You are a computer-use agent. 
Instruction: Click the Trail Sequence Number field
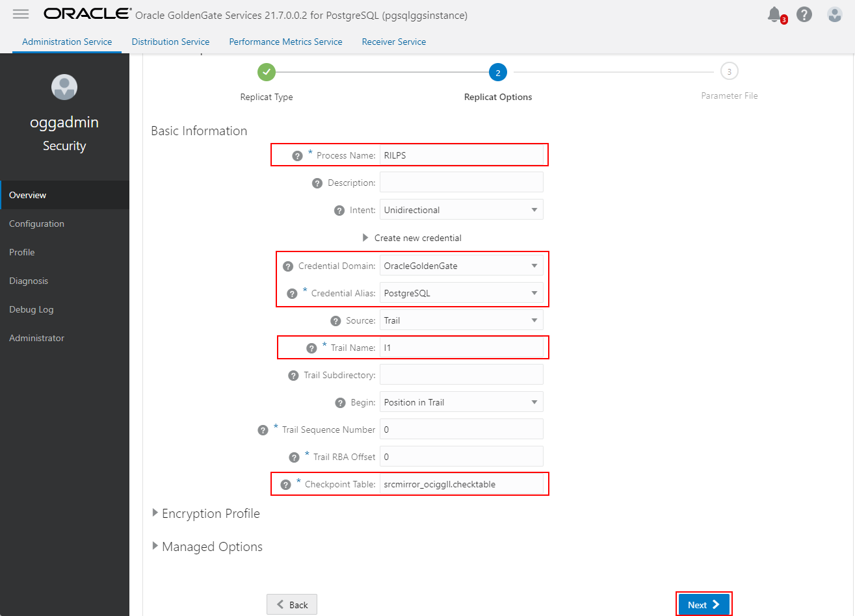tap(462, 430)
